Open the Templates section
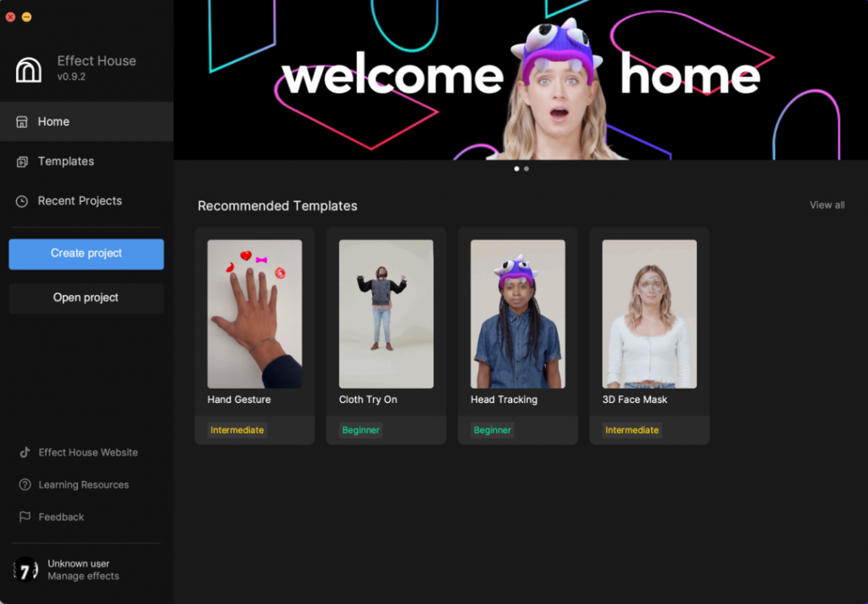Viewport: 868px width, 604px height. point(87,161)
